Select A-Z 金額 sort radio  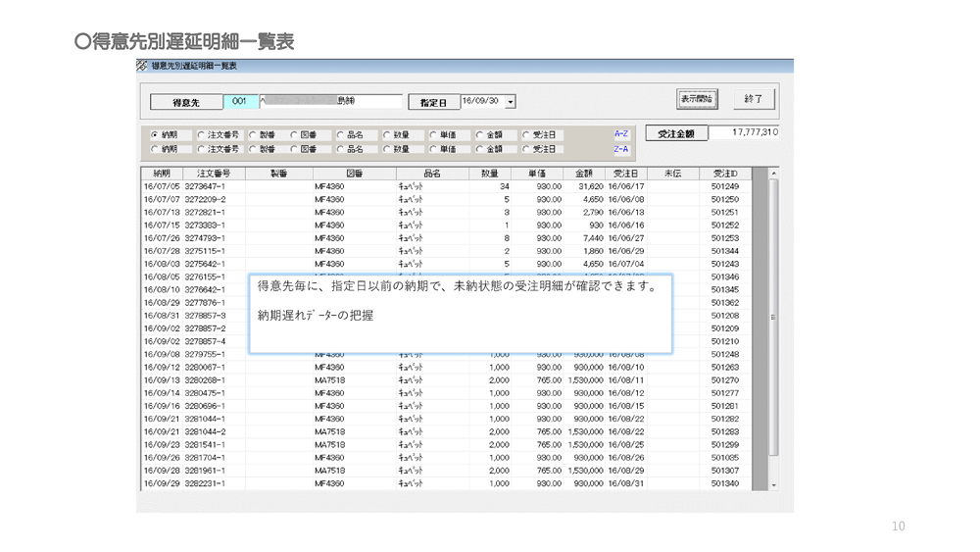click(x=479, y=134)
